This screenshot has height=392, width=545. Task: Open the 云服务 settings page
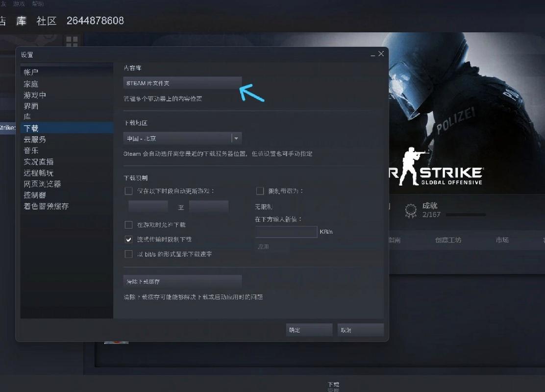click(35, 139)
